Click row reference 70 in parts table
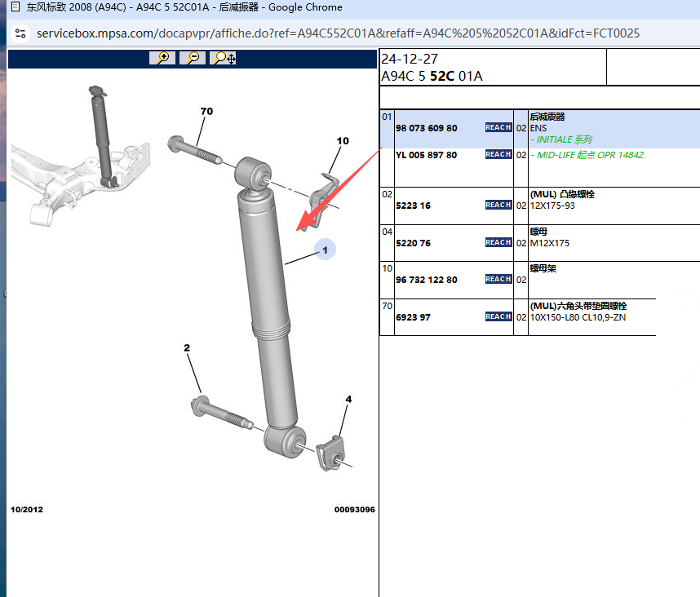 387,306
